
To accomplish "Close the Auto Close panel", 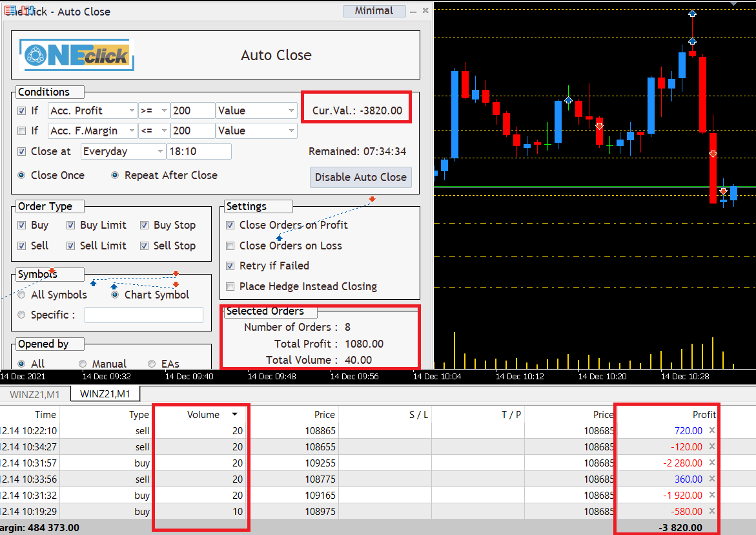I will pyautogui.click(x=425, y=10).
